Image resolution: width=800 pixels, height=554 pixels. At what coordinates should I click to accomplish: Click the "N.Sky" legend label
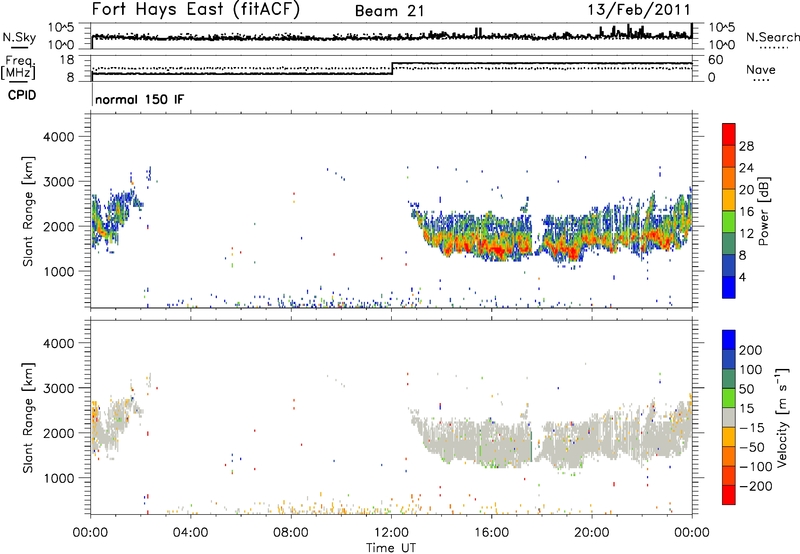[x=19, y=37]
